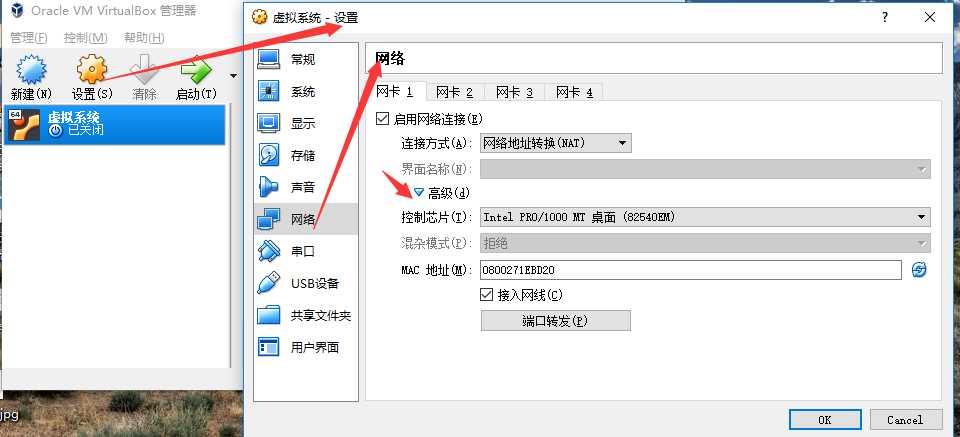
Task: Open the 帮助(H) menu
Action: click(144, 38)
